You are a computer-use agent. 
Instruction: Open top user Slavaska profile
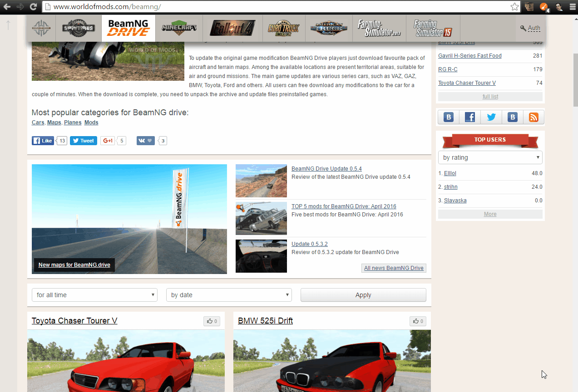(x=455, y=201)
